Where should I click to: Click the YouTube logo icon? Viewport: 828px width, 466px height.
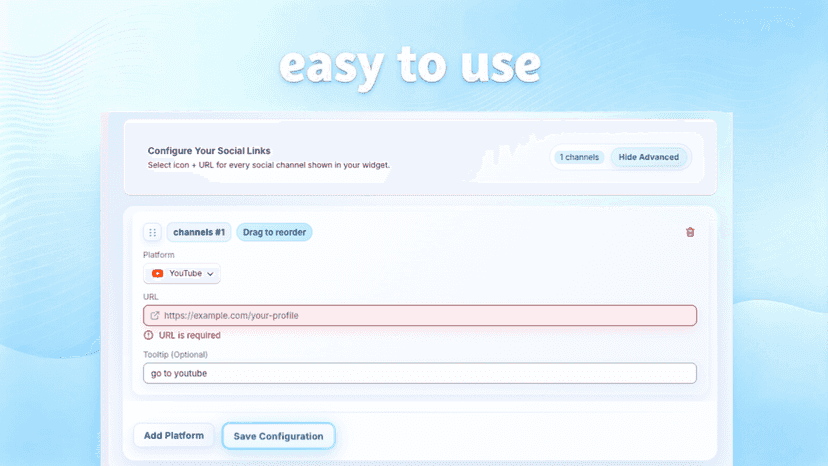point(157,273)
